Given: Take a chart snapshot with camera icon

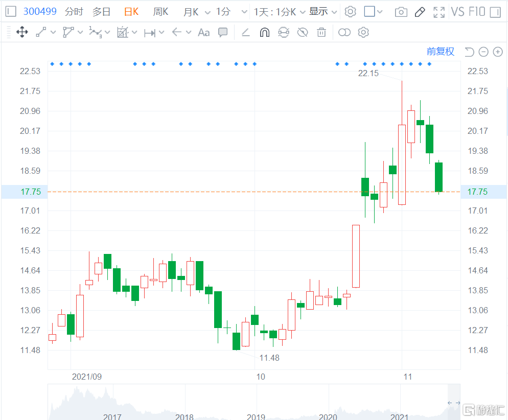Looking at the screenshot, I should click(401, 12).
